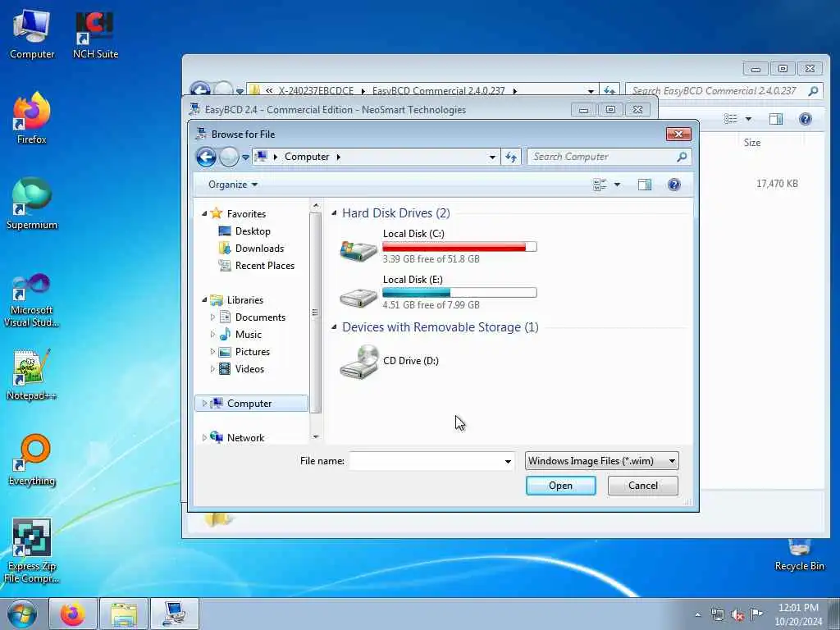Open the Notepad++ desktop shortcut

[32, 374]
